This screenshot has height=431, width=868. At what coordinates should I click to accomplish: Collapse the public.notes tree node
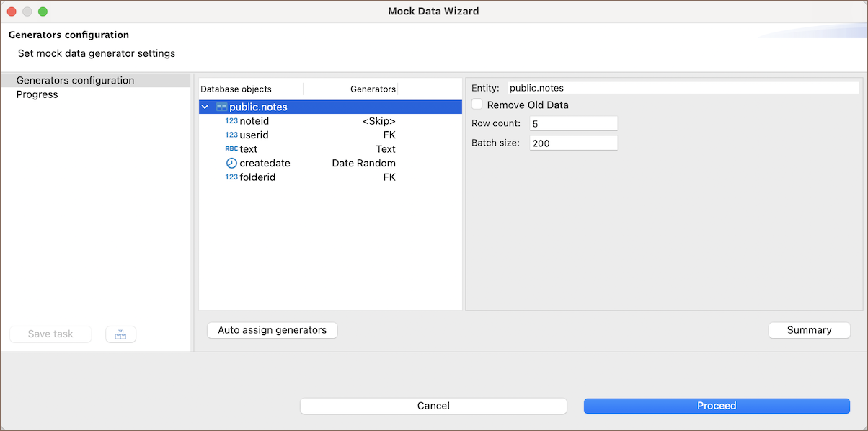205,107
